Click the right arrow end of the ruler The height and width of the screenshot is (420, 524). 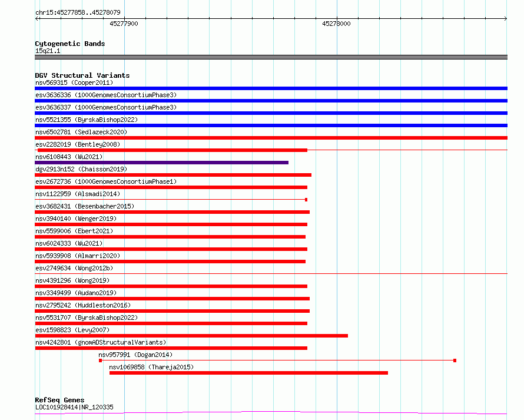(x=506, y=18)
